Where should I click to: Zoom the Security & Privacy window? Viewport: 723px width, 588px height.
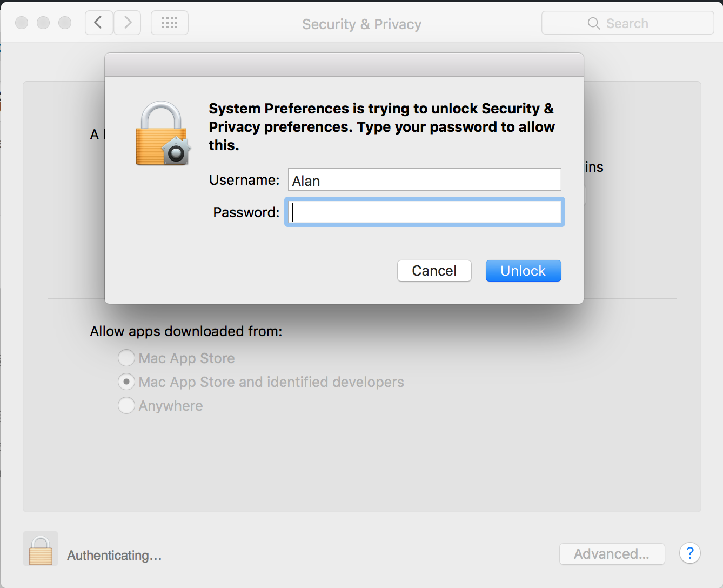(65, 23)
